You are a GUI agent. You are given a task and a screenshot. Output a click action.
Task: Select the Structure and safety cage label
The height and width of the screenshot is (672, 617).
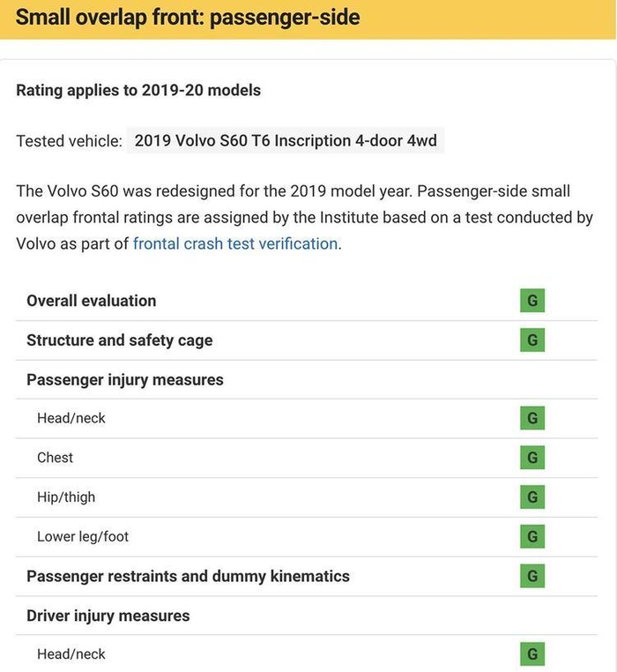[x=119, y=340]
